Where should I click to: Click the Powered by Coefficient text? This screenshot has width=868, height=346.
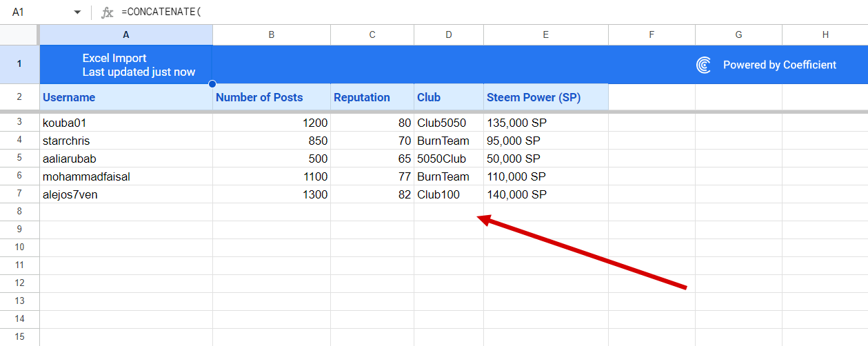(x=780, y=65)
